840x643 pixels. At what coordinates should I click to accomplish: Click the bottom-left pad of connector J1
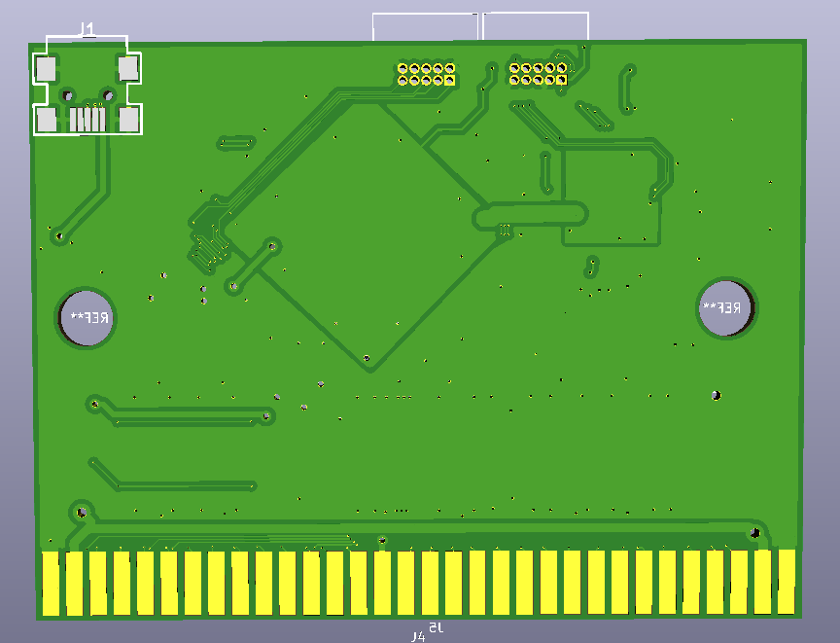coord(46,120)
